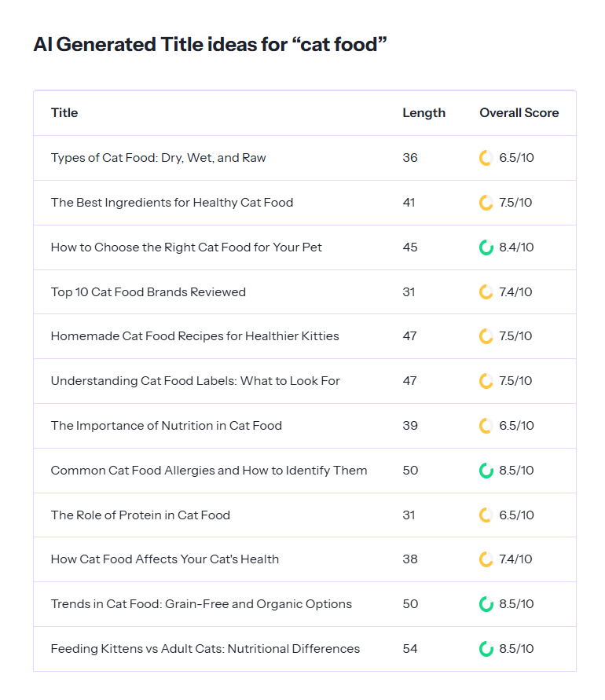The height and width of the screenshot is (700, 605).
Task: Click 'The Importance of Nutrition in Cat Food'
Action: [167, 426]
